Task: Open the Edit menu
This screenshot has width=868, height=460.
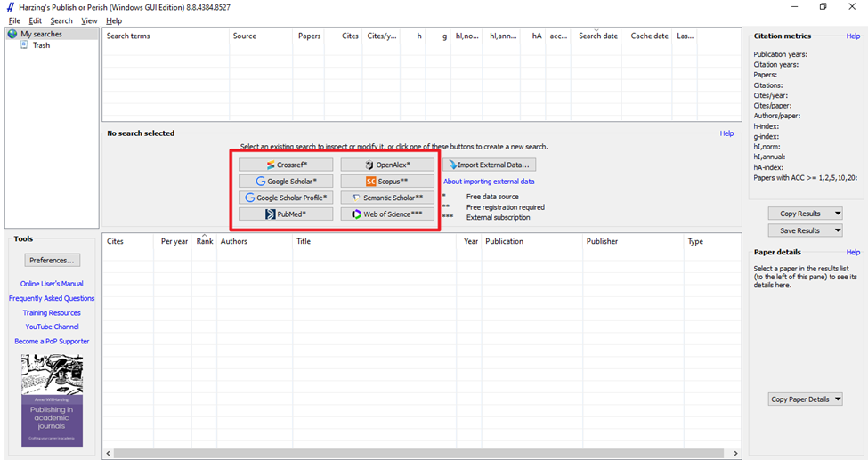Action: [36, 21]
